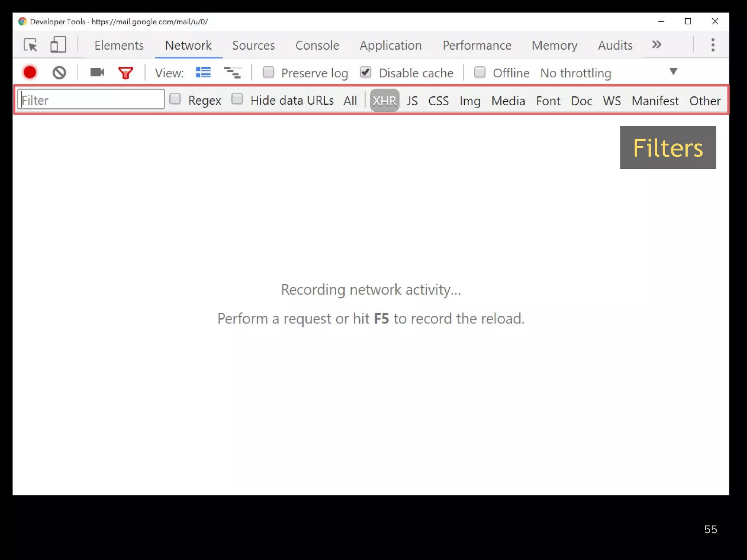Enable the Offline checkbox
The height and width of the screenshot is (560, 747).
tap(480, 72)
